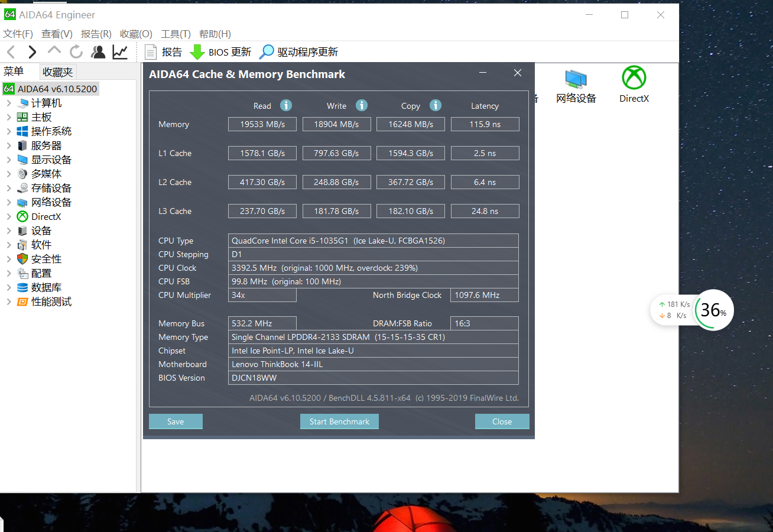Go back with the left arrow toolbar icon
The image size is (773, 532).
(11, 52)
